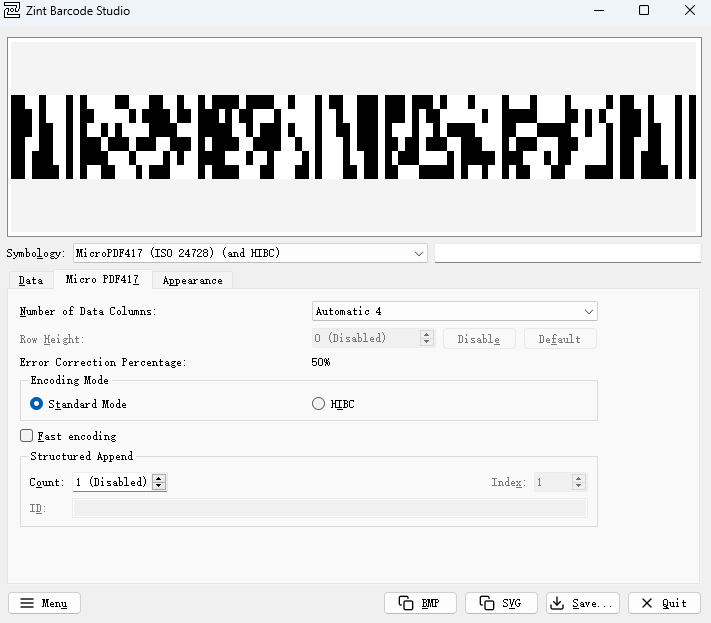This screenshot has height=623, width=711.
Task: Copy barcode to clipboard as SVG
Action: pos(501,603)
